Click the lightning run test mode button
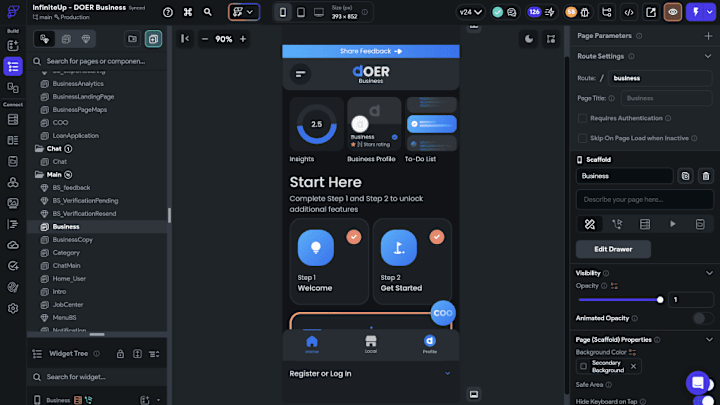Screen dimensions: 720x405 [x=696, y=12]
